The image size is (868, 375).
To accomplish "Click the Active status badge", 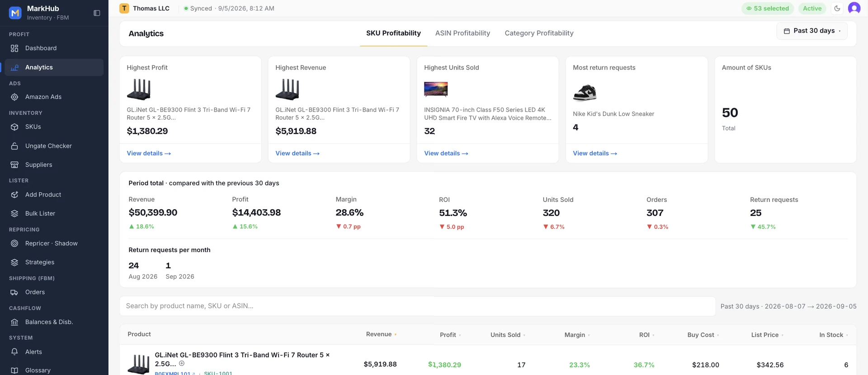I will coord(812,8).
